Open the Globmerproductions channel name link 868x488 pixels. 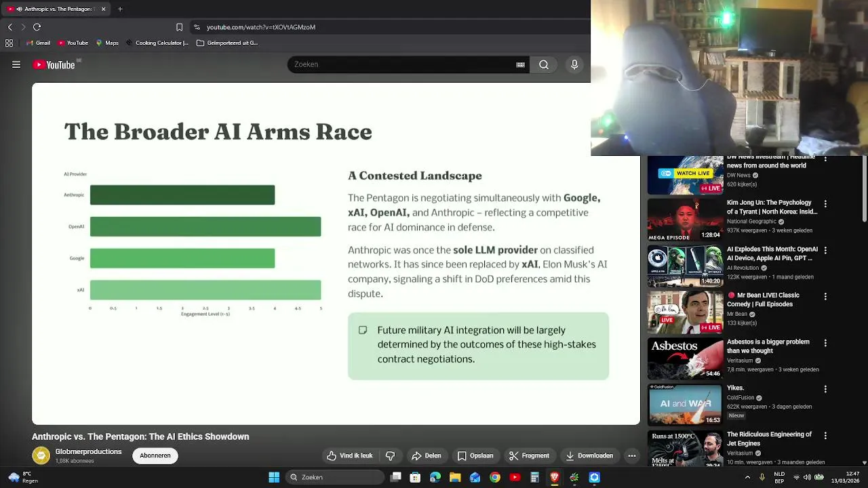point(88,451)
